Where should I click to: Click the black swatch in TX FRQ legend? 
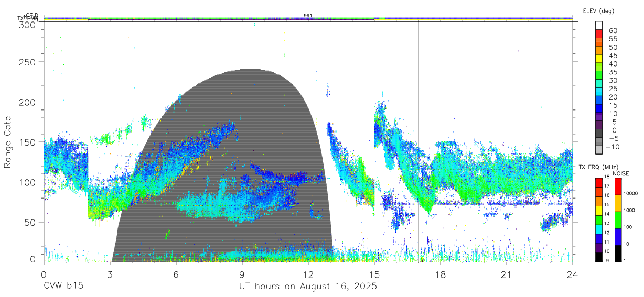(599, 256)
